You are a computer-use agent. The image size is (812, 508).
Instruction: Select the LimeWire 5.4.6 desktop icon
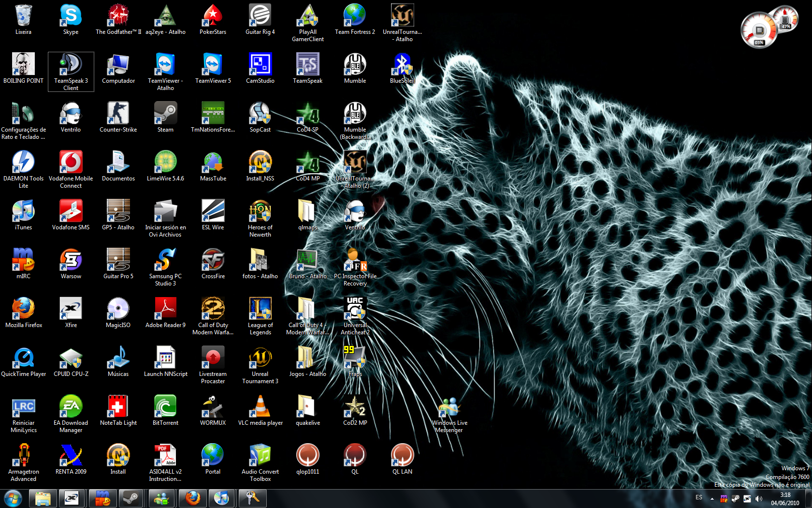coord(165,163)
